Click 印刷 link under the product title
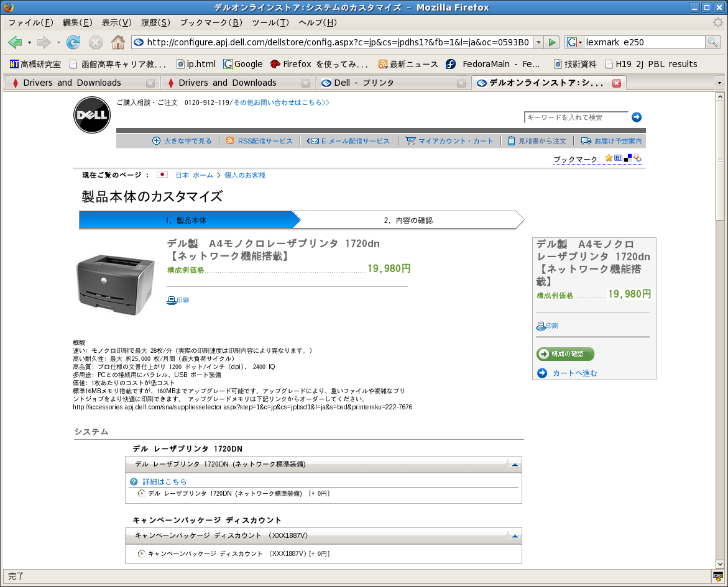Viewport: 728px width, 587px height. [x=178, y=300]
